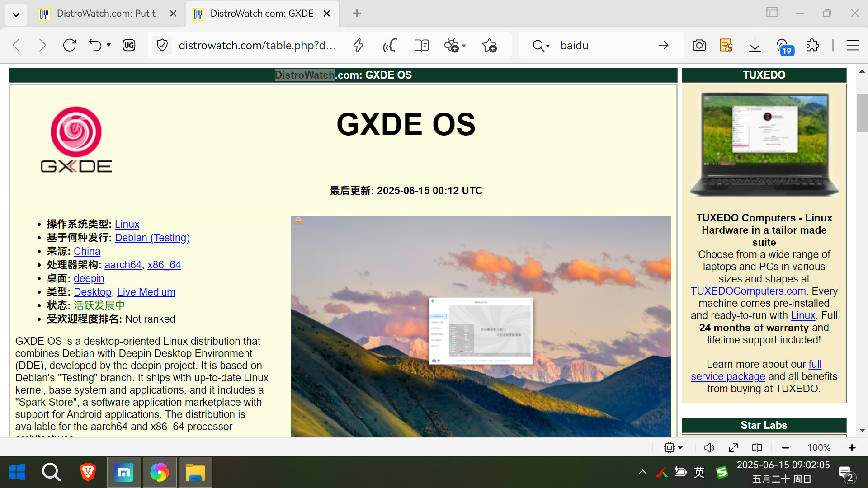Open search engine selector dropdown
This screenshot has height=488, width=868.
[541, 45]
